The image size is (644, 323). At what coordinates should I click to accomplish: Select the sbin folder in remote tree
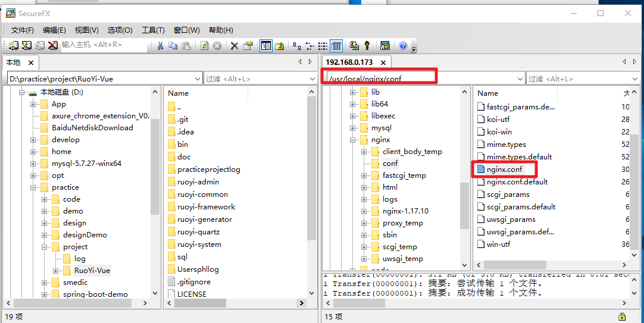390,235
